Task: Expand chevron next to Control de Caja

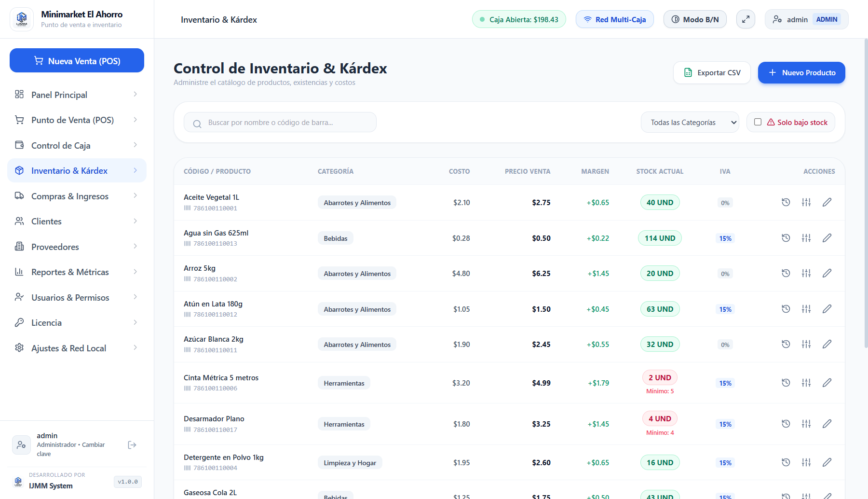Action: [x=135, y=145]
